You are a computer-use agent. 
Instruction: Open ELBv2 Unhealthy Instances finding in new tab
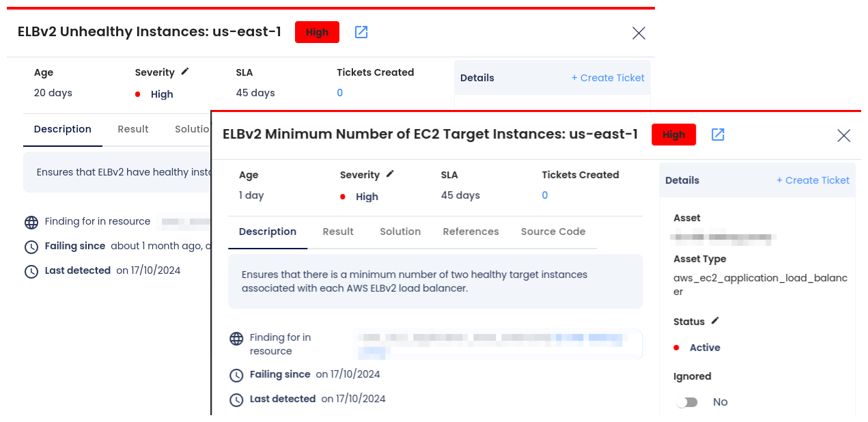click(x=361, y=32)
